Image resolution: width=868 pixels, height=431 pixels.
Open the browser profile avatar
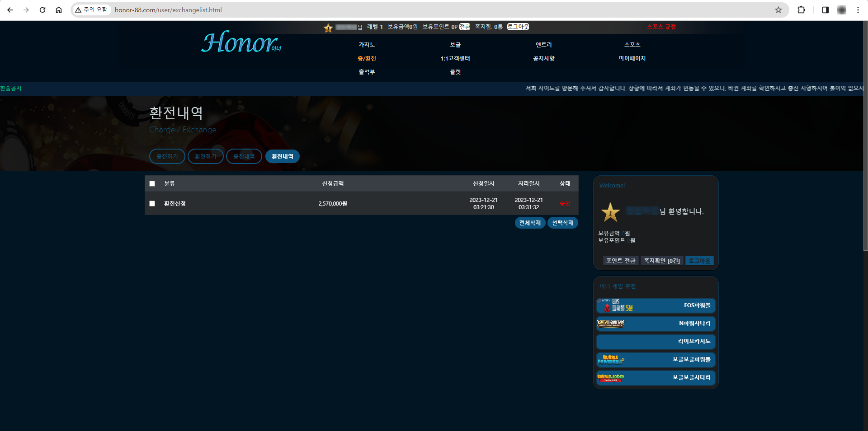842,10
